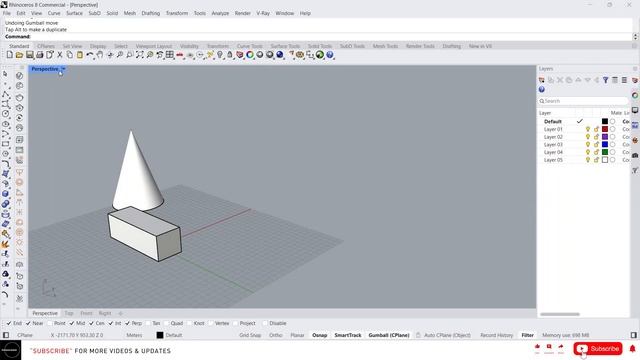The height and width of the screenshot is (360, 640).
Task: Open the Transform menu
Action: point(177,13)
